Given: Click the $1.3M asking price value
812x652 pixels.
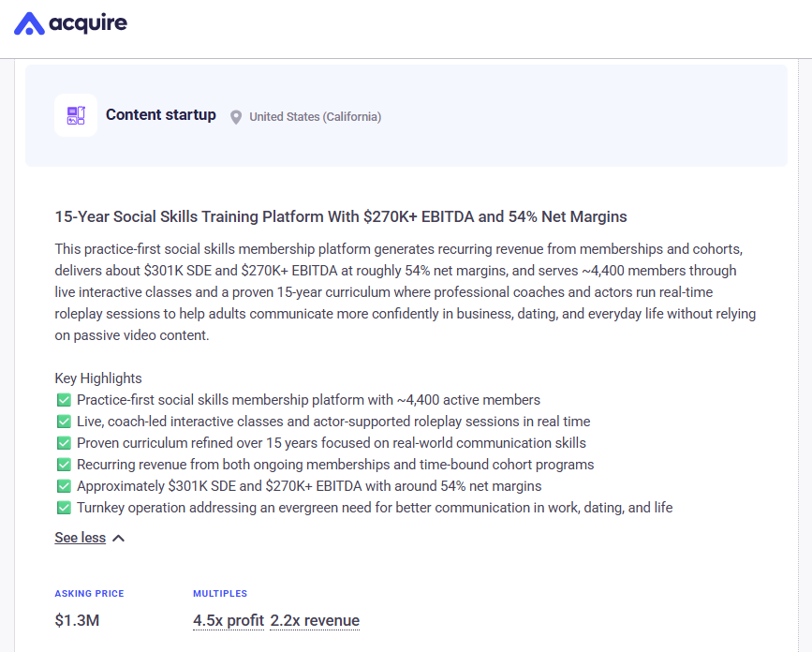Looking at the screenshot, I should pyautogui.click(x=77, y=620).
